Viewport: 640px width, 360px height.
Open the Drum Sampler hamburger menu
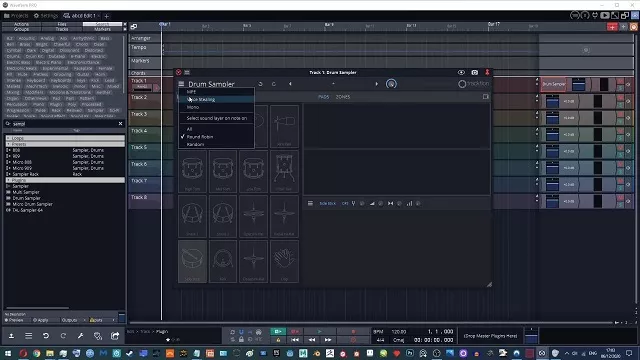click(181, 84)
